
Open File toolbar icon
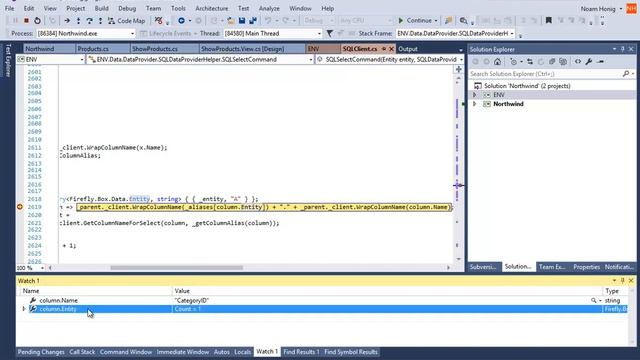tap(231, 20)
